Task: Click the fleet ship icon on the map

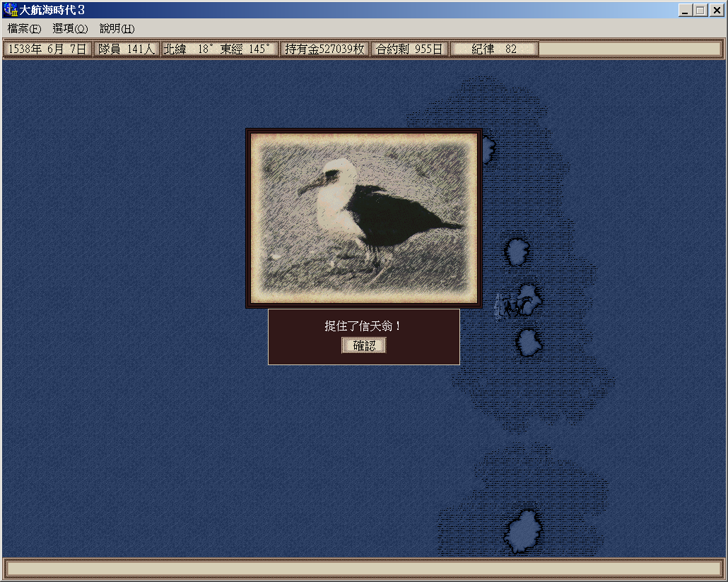Action: click(504, 306)
